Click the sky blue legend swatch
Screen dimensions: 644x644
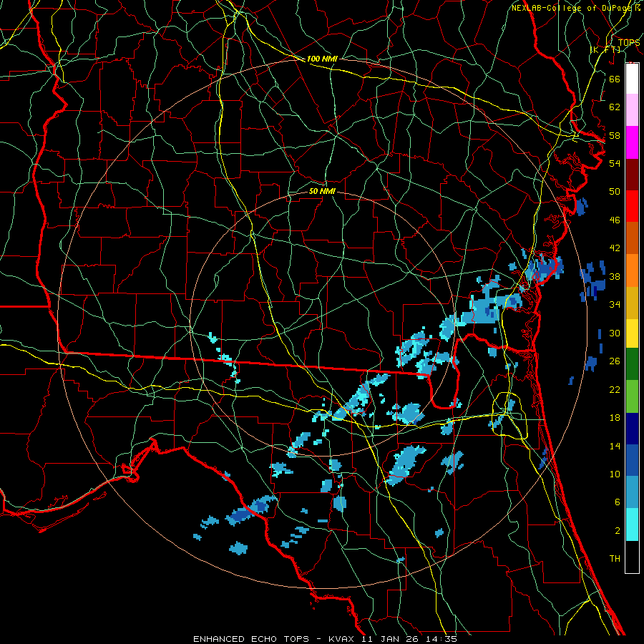pos(632,492)
